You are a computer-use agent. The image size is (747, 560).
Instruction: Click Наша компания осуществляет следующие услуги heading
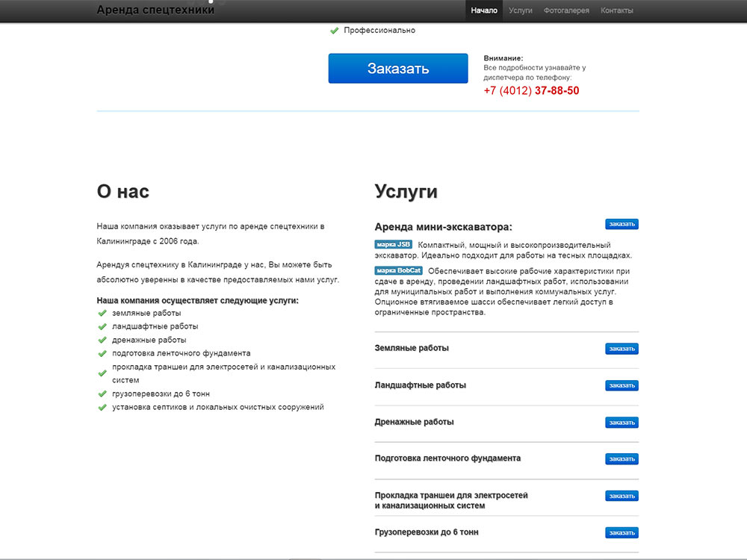point(197,300)
